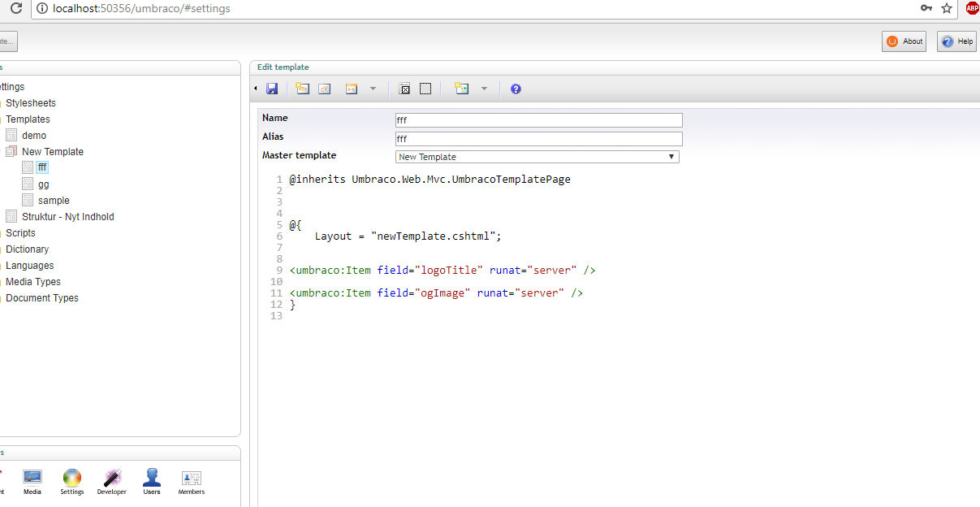Viewport: 980px width, 507px height.
Task: Select the Document Types node
Action: [x=42, y=298]
